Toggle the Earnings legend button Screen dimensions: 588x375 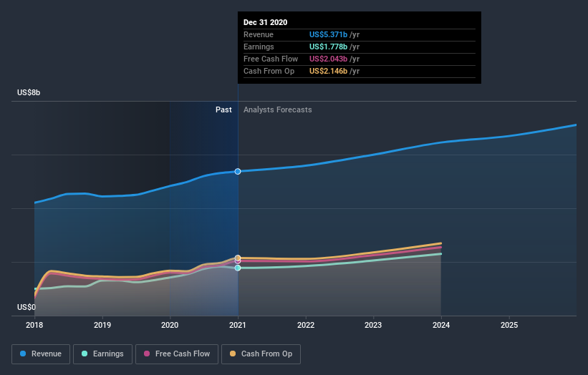coord(102,354)
